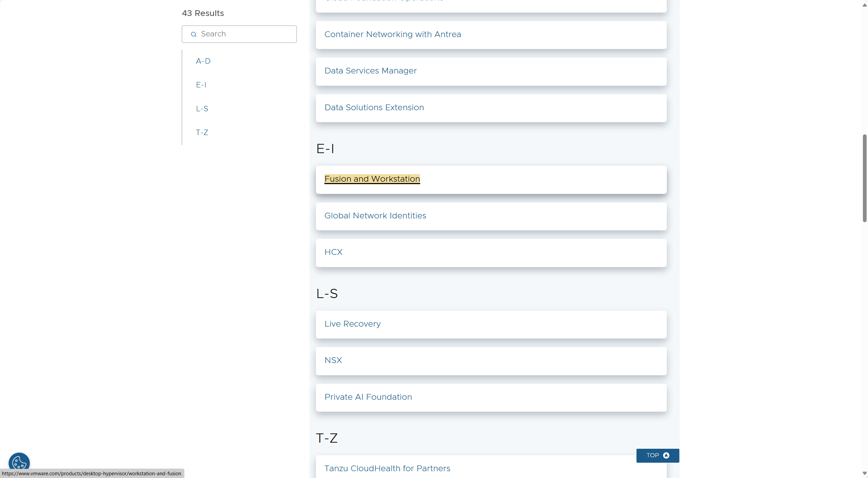
Task: Open Global Network Identities link
Action: 375,216
